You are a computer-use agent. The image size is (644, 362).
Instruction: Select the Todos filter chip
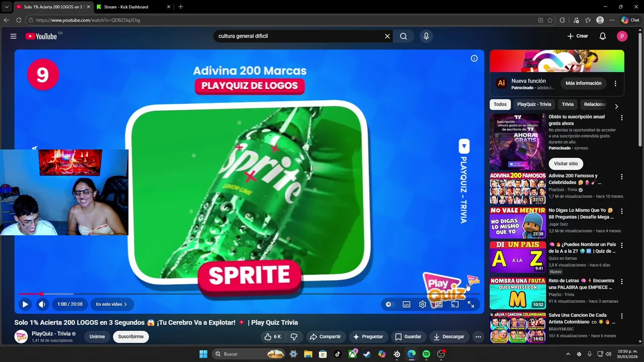[500, 105]
